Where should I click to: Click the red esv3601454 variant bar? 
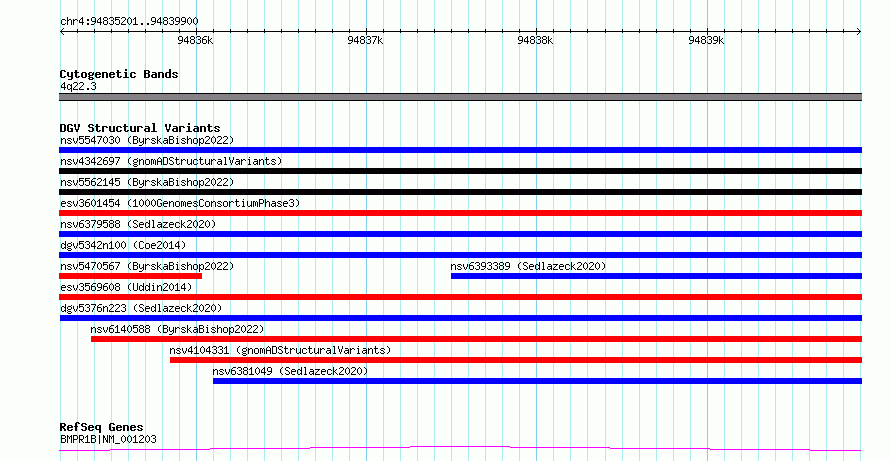460,213
